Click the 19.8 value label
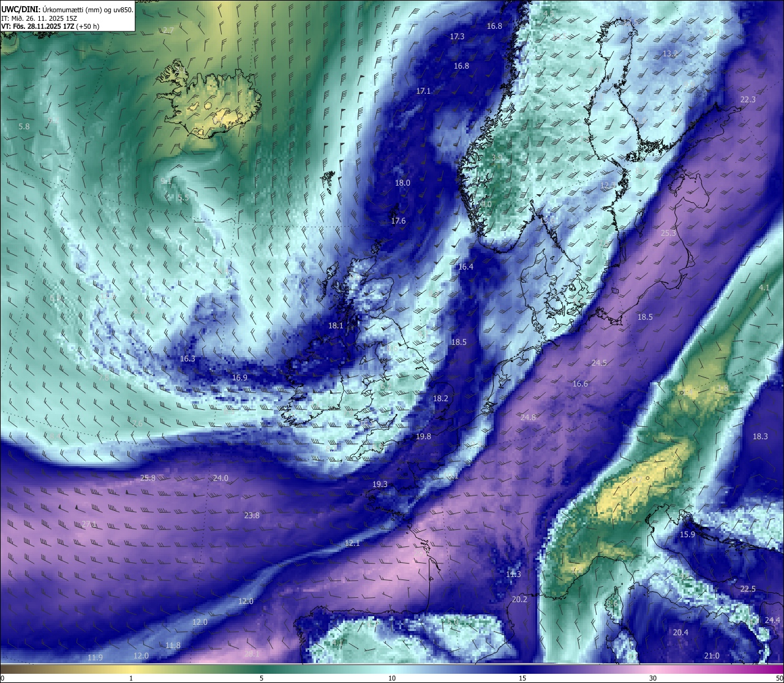The width and height of the screenshot is (784, 683). (423, 437)
